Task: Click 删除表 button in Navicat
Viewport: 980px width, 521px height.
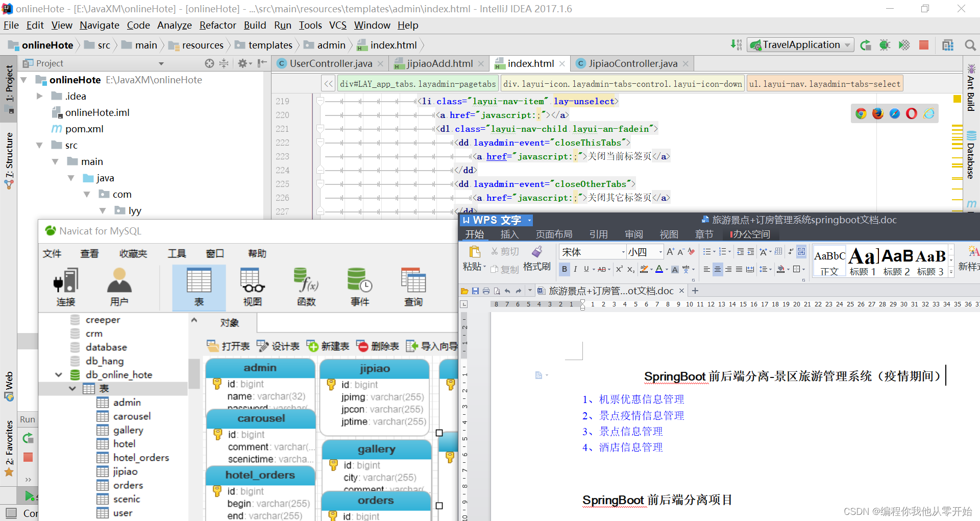Action: [x=377, y=346]
